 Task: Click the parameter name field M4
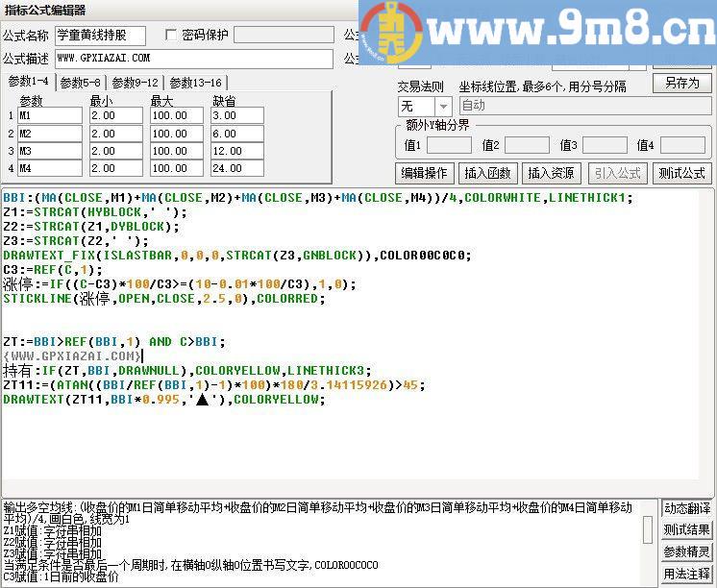(x=50, y=168)
